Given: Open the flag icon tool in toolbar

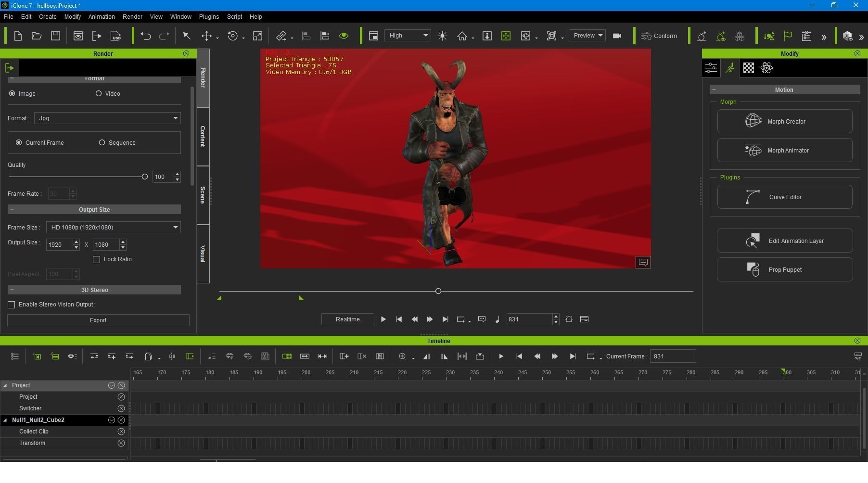Looking at the screenshot, I should [x=788, y=36].
